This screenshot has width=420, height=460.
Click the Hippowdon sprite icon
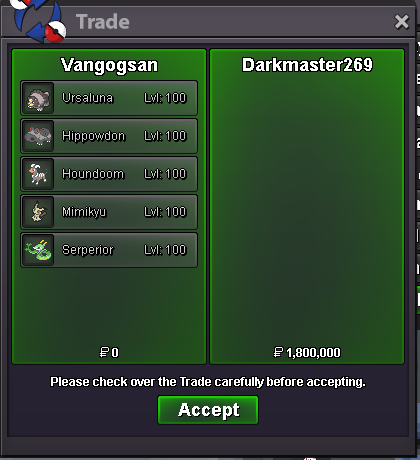(x=38, y=136)
